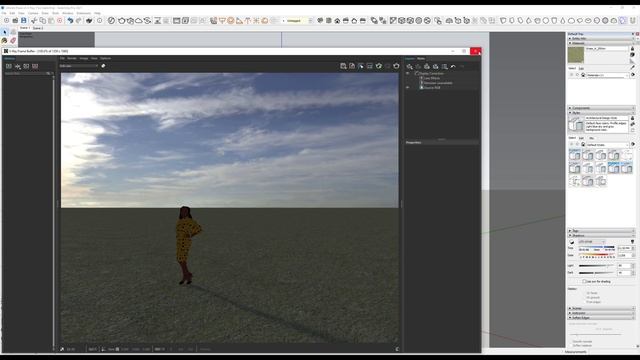Expand the Components panel

tap(602, 108)
